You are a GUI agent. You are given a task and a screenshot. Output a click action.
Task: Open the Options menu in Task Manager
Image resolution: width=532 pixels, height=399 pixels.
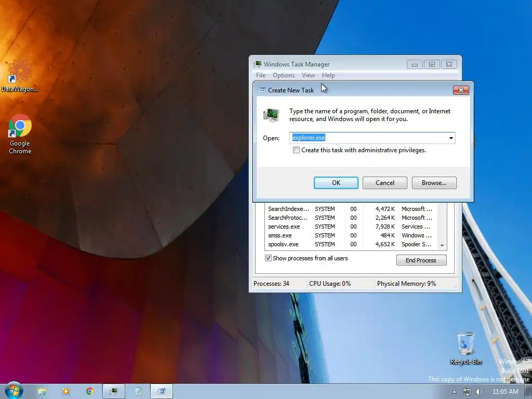pyautogui.click(x=284, y=75)
